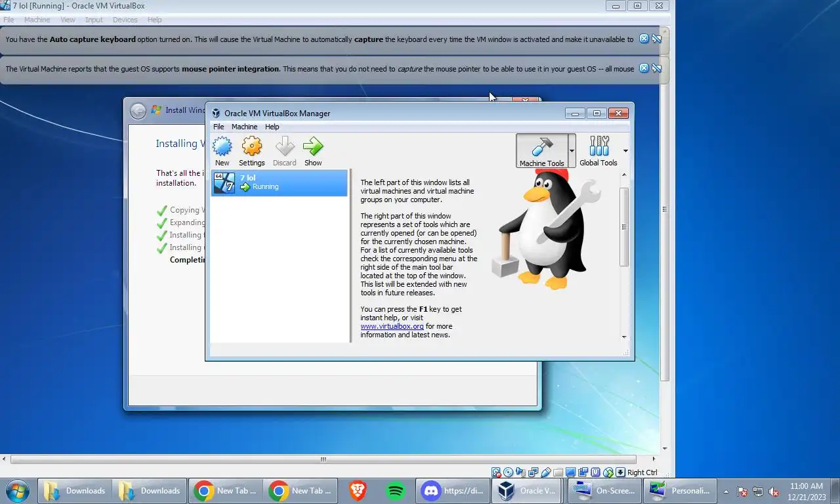Image resolution: width=840 pixels, height=504 pixels.
Task: Suppress future Auto capture keyboard messages icon
Action: 656,39
